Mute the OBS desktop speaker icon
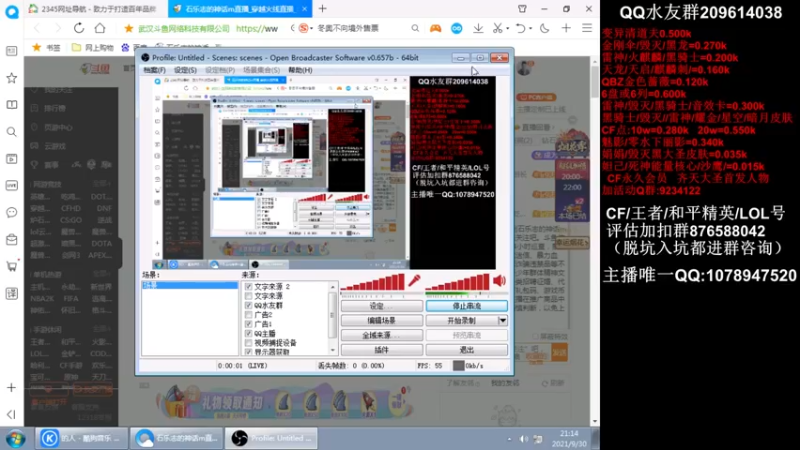The width and height of the screenshot is (800, 450). coord(499,281)
